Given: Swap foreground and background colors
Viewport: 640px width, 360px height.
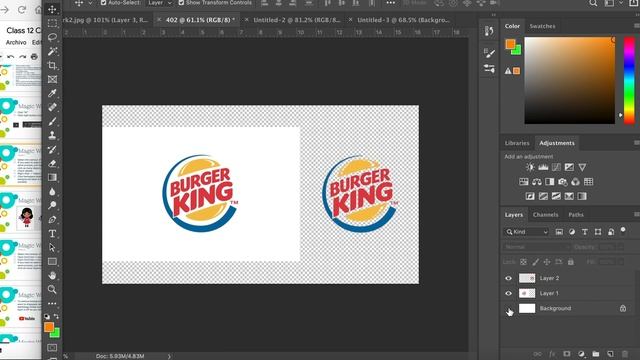Looking at the screenshot, I should 56,316.
